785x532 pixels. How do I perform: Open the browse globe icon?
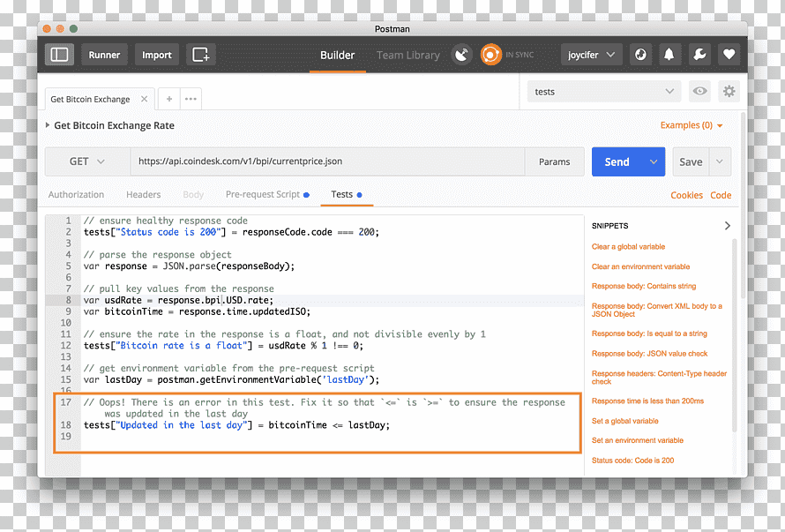coord(640,54)
